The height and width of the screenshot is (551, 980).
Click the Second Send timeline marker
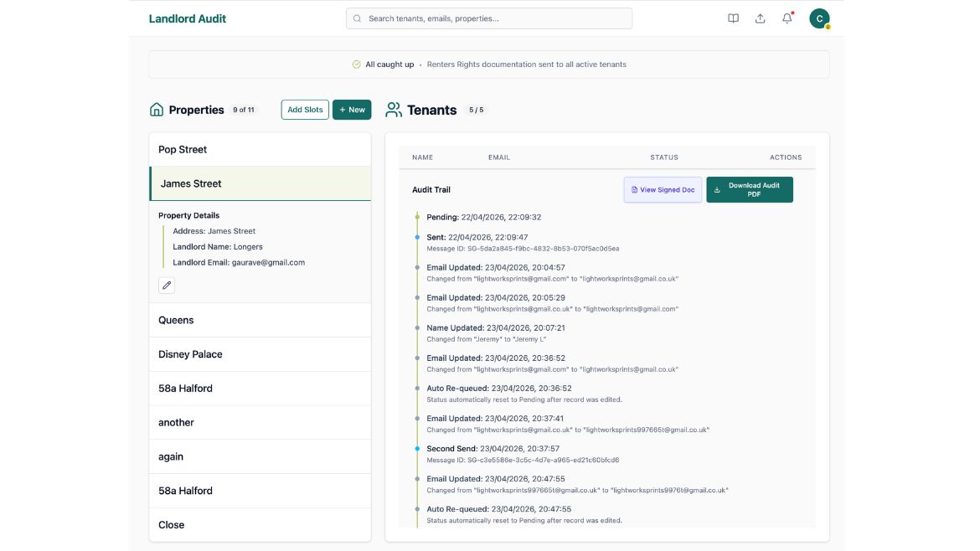(417, 449)
